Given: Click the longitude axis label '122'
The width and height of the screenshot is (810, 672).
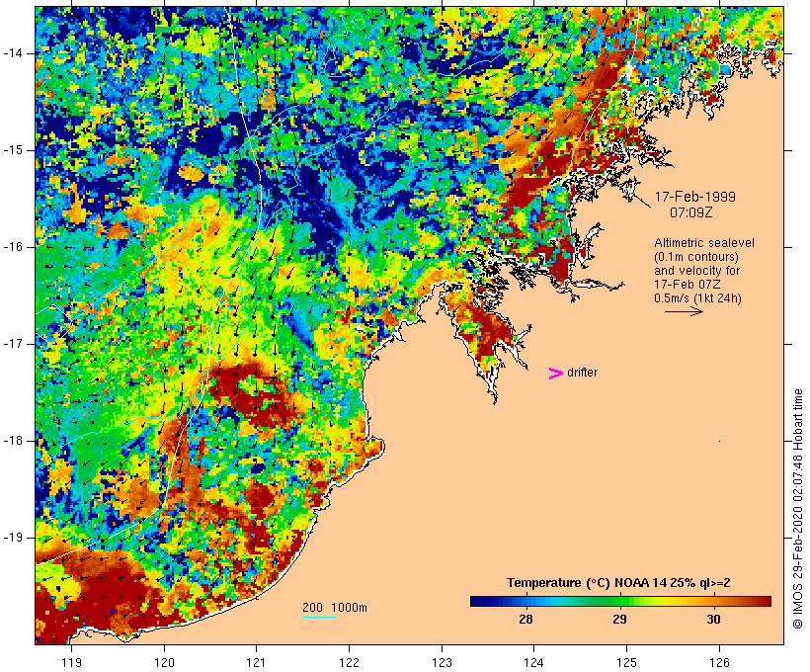Looking at the screenshot, I should [350, 662].
